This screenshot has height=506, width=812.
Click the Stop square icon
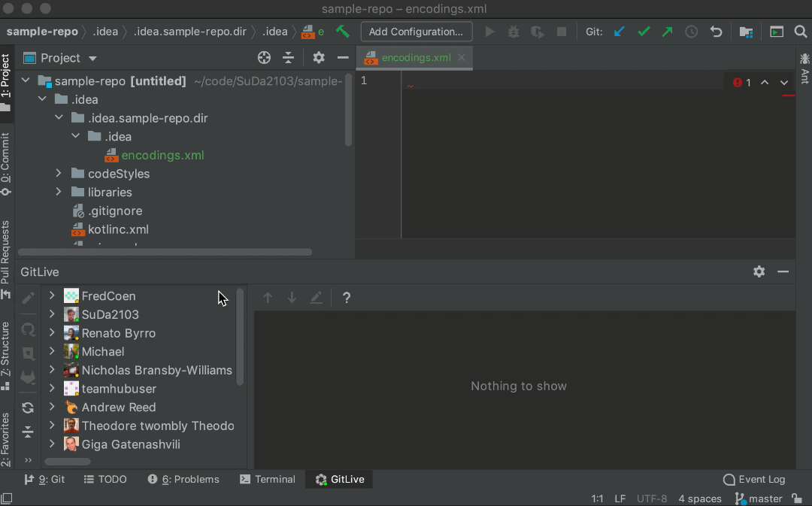562,32
